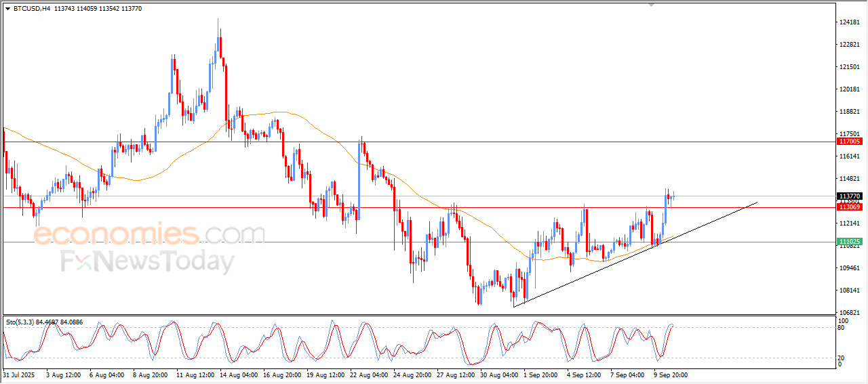
Task: Click the 7 Sep 04:00 time label
Action: (627, 375)
